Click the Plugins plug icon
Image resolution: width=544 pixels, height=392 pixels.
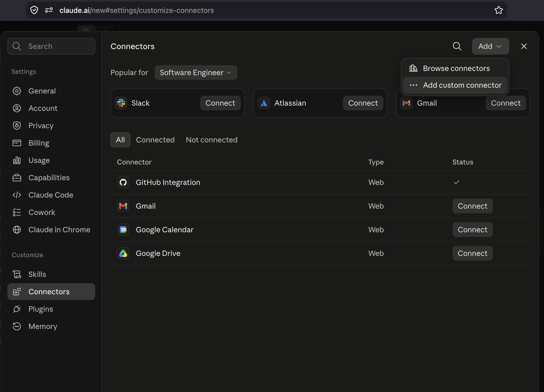17,309
